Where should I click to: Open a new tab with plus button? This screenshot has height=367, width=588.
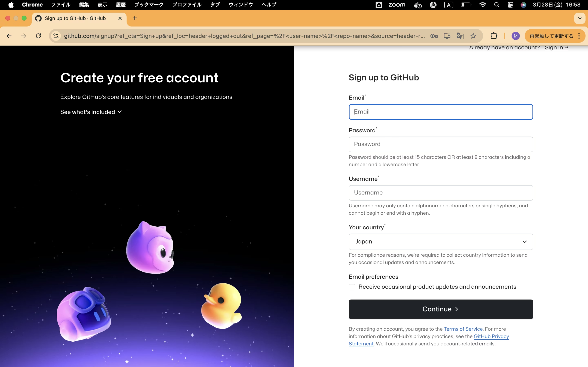pos(135,18)
